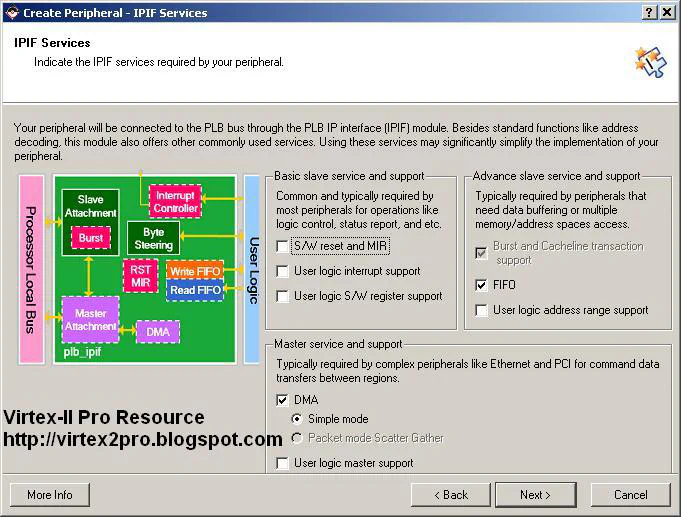Check User logic interrupt support

(283, 271)
